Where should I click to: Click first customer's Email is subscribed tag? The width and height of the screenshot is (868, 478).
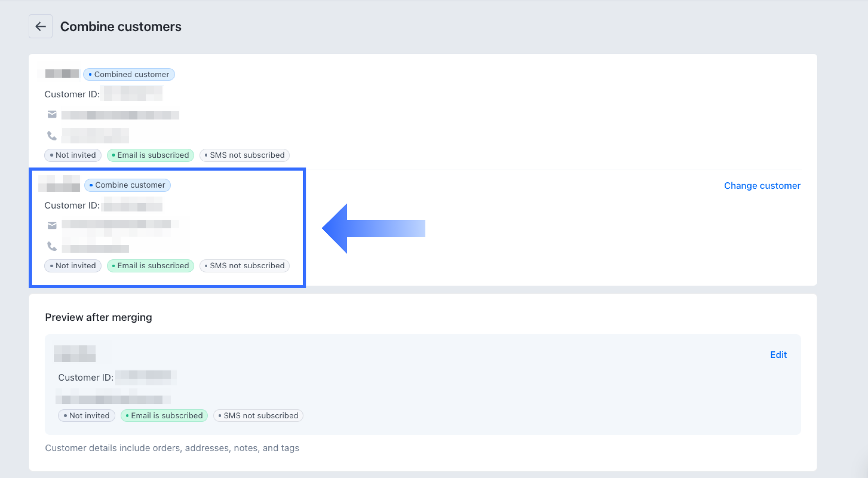(x=150, y=155)
